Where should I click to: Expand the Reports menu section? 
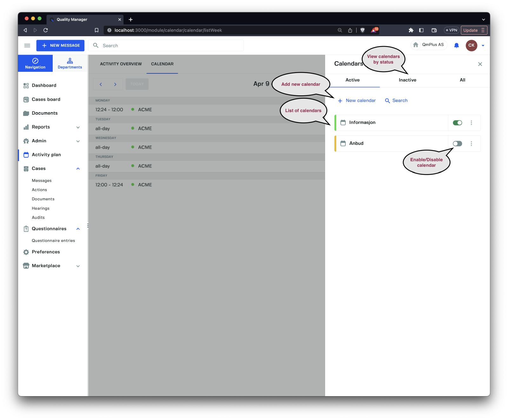(x=78, y=127)
